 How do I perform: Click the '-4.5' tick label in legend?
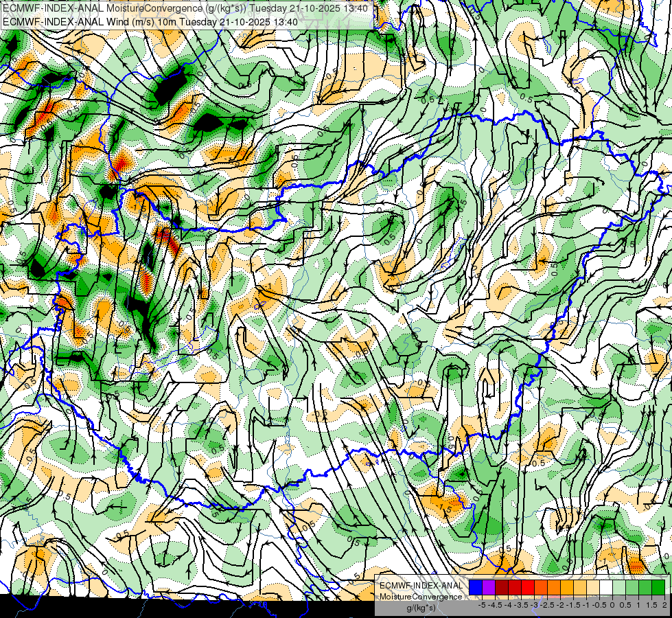tap(496, 605)
